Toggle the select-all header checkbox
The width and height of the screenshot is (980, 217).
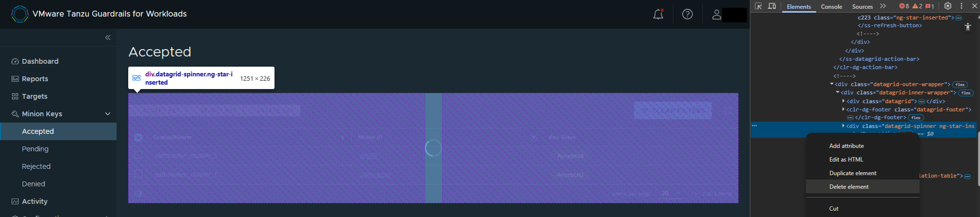point(138,138)
